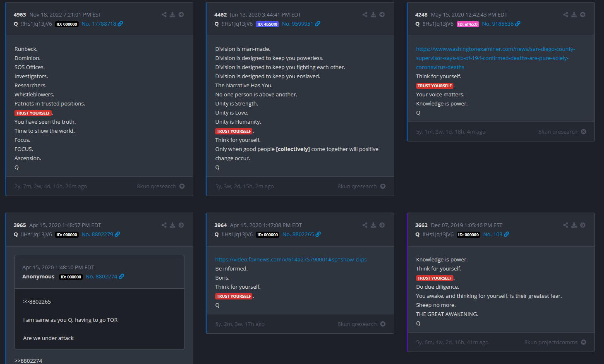Open post link No. 9599951

tap(301, 24)
